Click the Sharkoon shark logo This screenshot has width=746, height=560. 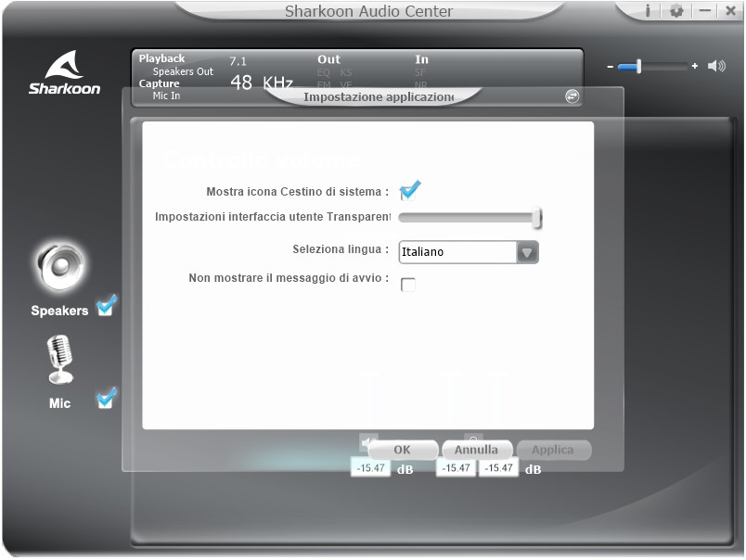64,72
